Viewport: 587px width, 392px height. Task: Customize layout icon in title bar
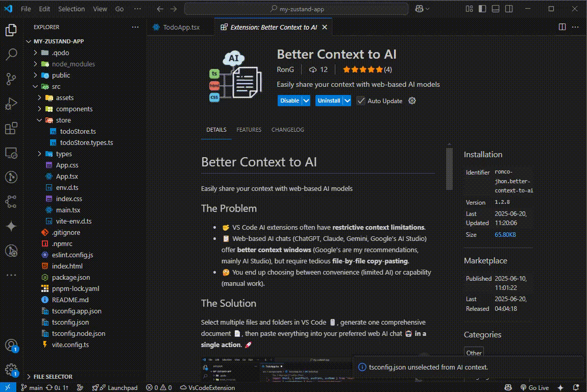point(469,9)
